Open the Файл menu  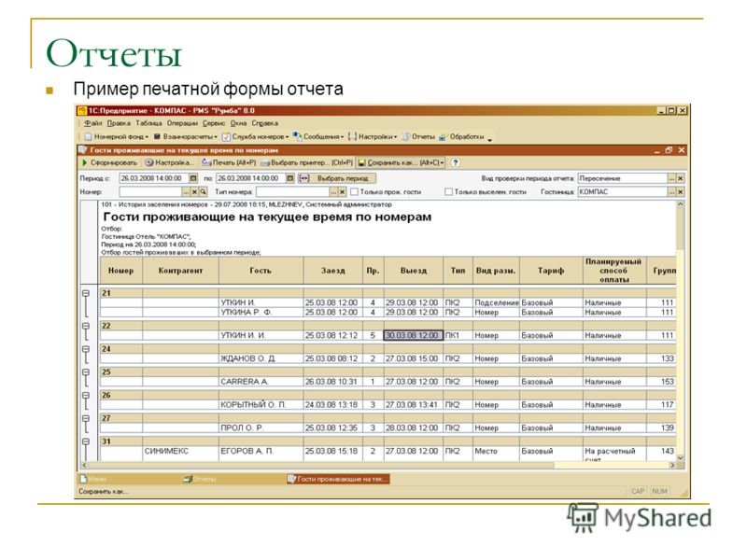pyautogui.click(x=92, y=123)
